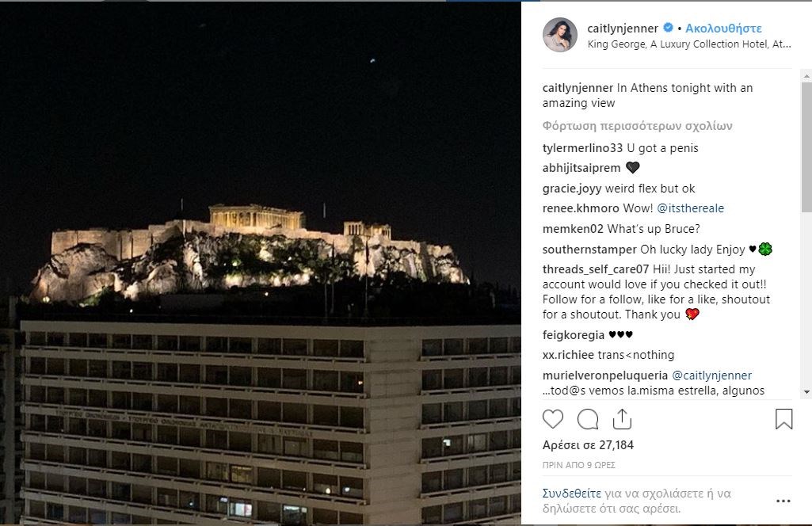View likes count Αρέσει σε 27,184
Screen dimensions: 812x526
pos(588,445)
